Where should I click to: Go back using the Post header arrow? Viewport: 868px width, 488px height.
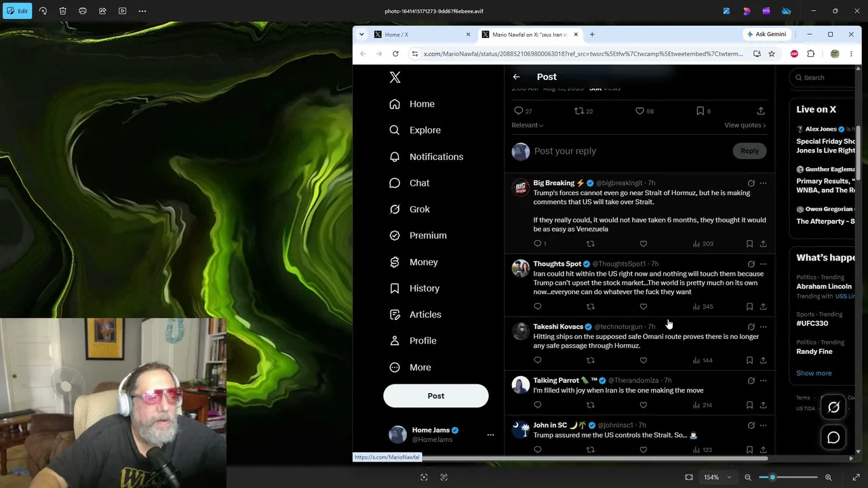[517, 77]
